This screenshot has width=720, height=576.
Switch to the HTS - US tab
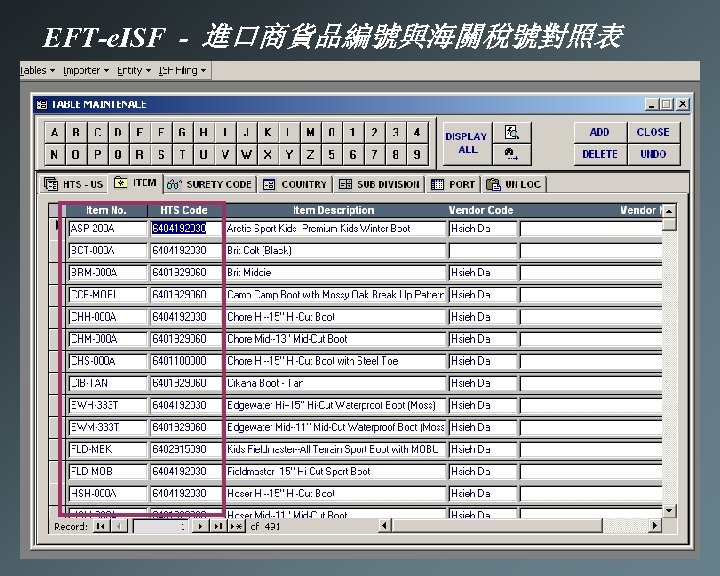(73, 184)
